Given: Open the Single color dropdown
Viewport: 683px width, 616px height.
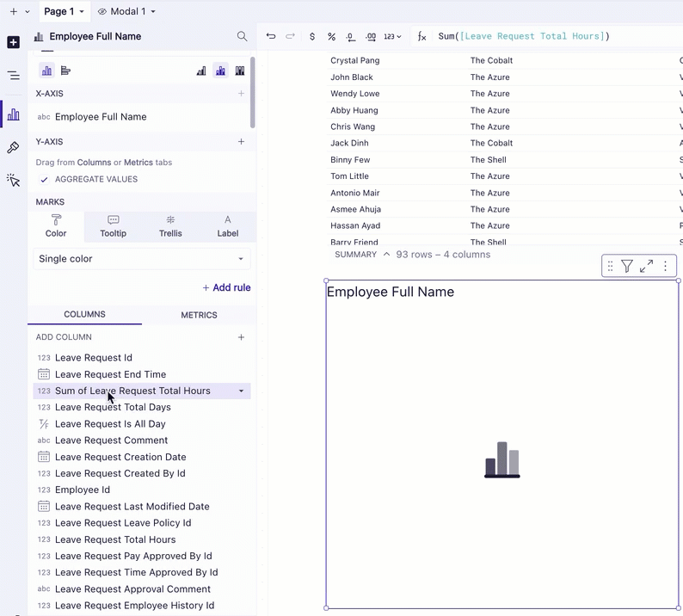Looking at the screenshot, I should (x=142, y=259).
